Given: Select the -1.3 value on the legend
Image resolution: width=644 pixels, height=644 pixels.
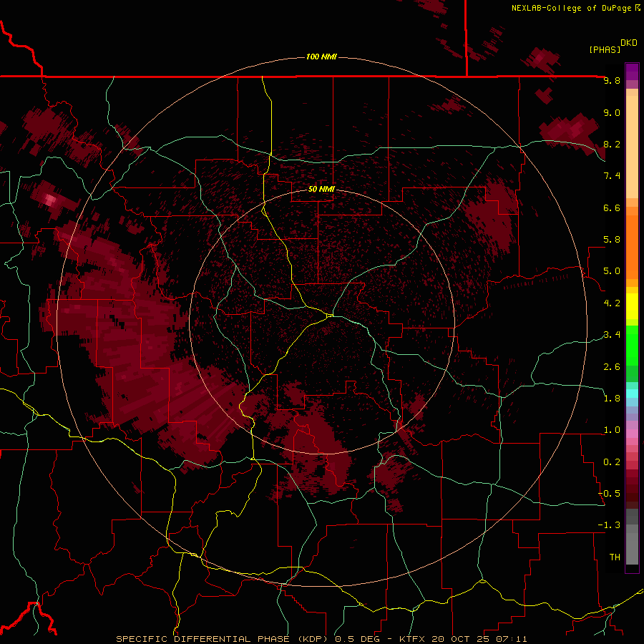Looking at the screenshot, I should (x=610, y=525).
